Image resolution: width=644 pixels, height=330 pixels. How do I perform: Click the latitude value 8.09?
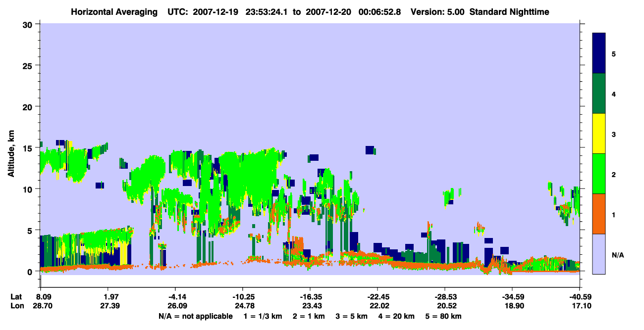click(x=44, y=297)
